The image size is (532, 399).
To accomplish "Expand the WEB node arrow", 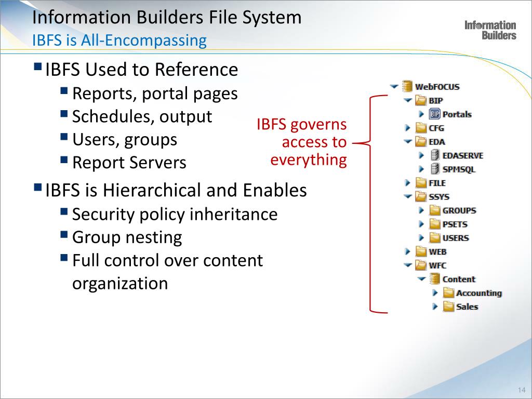I will tap(408, 251).
